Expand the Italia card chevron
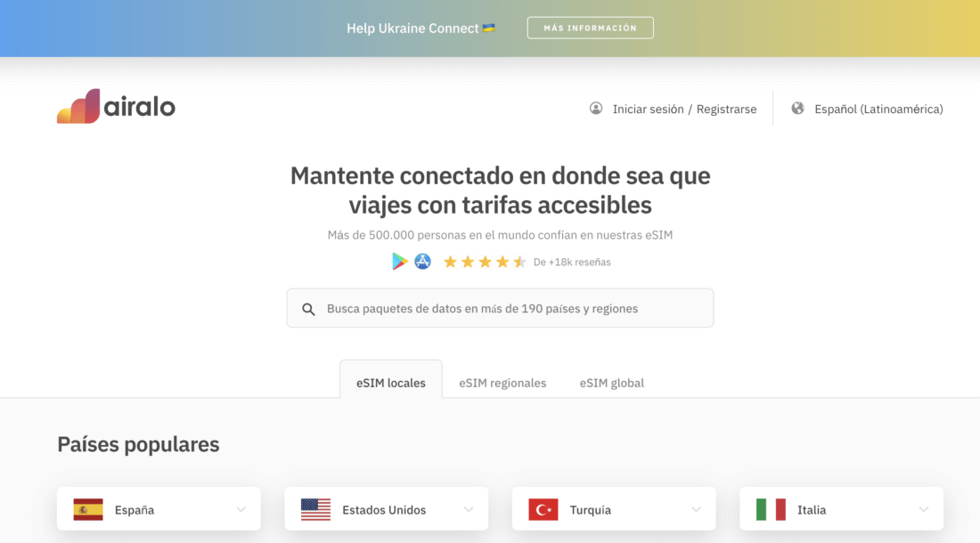The width and height of the screenshot is (980, 543). [924, 509]
